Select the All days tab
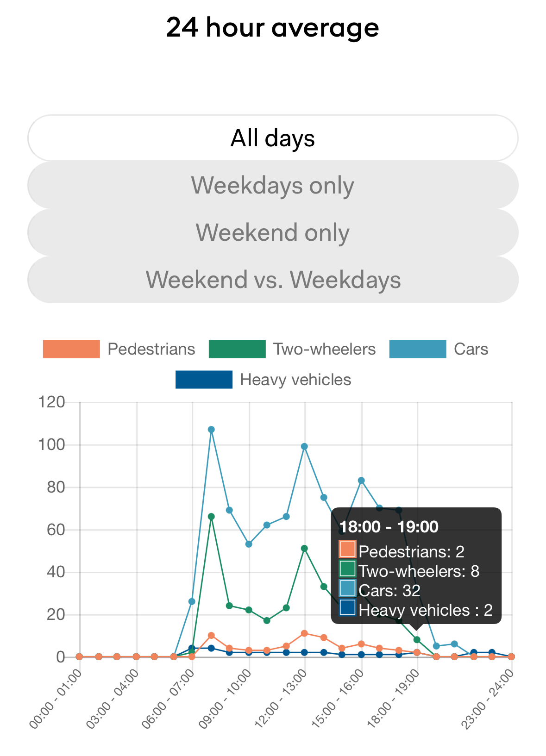546x756 pixels. (273, 138)
